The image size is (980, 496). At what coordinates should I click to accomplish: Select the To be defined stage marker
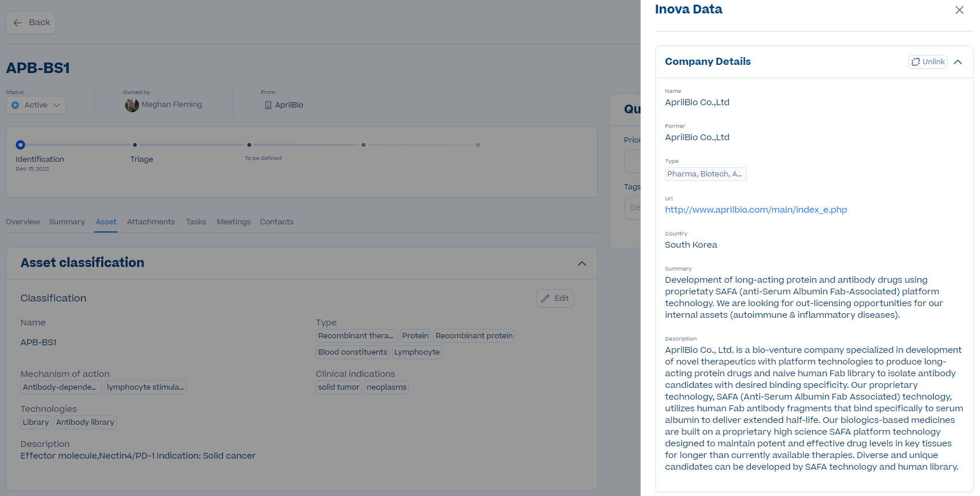pyautogui.click(x=250, y=145)
